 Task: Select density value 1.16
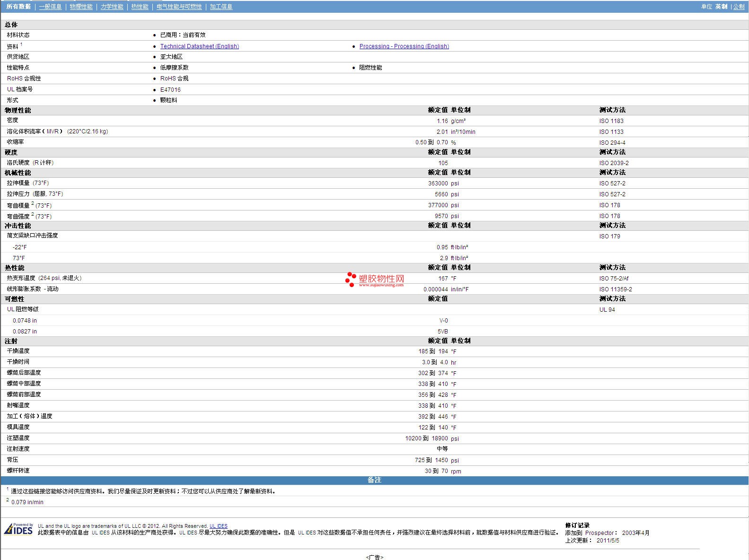442,121
